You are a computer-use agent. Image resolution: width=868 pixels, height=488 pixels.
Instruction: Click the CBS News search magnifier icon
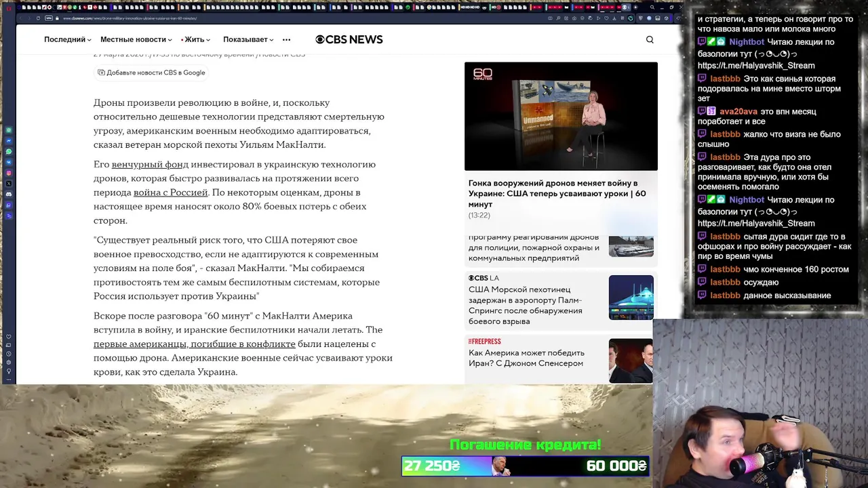pyautogui.click(x=650, y=39)
